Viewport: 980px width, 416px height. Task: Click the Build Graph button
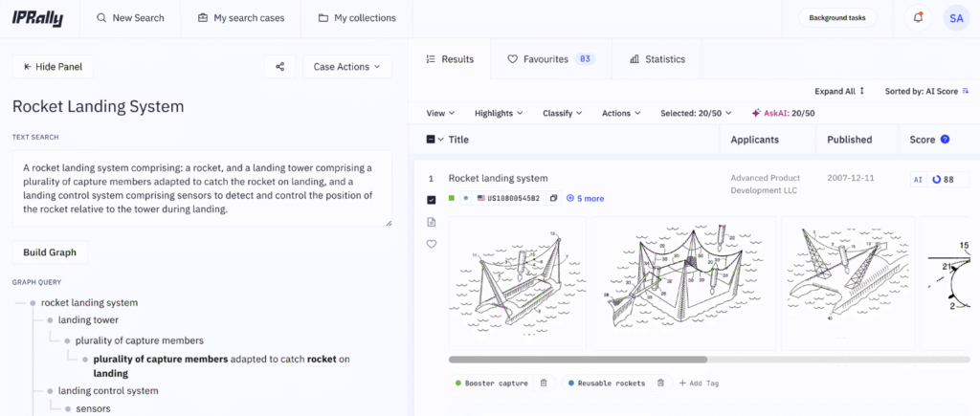tap(50, 252)
